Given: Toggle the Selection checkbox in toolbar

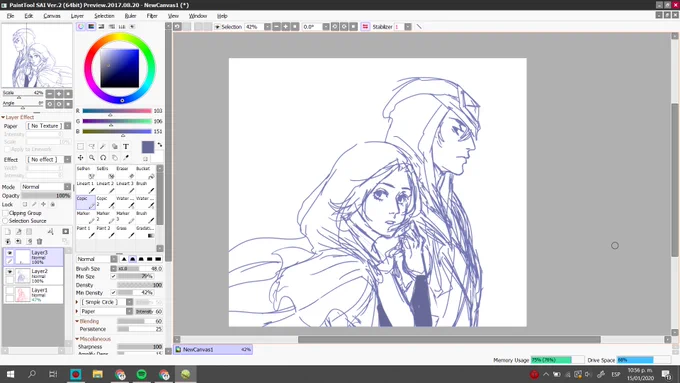Looking at the screenshot, I should click(x=217, y=27).
